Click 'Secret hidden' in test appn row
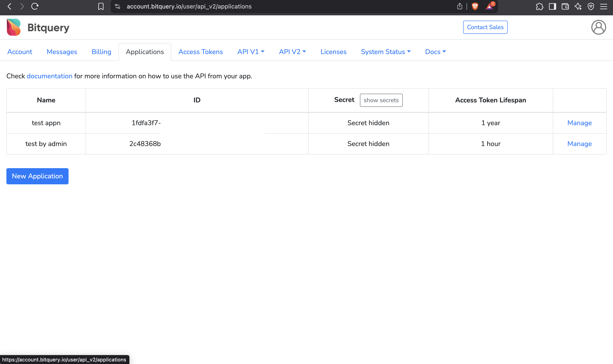Image resolution: width=613 pixels, height=364 pixels. [368, 123]
